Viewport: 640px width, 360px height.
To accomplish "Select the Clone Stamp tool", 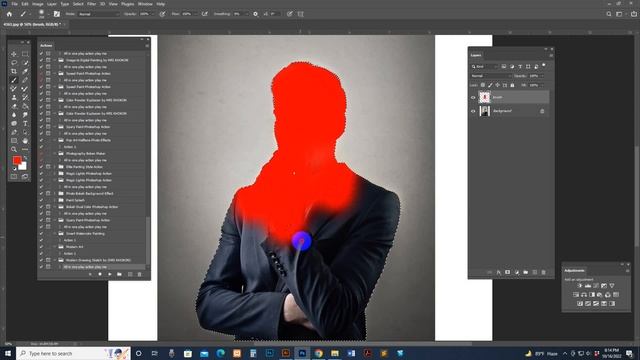I will point(14,98).
